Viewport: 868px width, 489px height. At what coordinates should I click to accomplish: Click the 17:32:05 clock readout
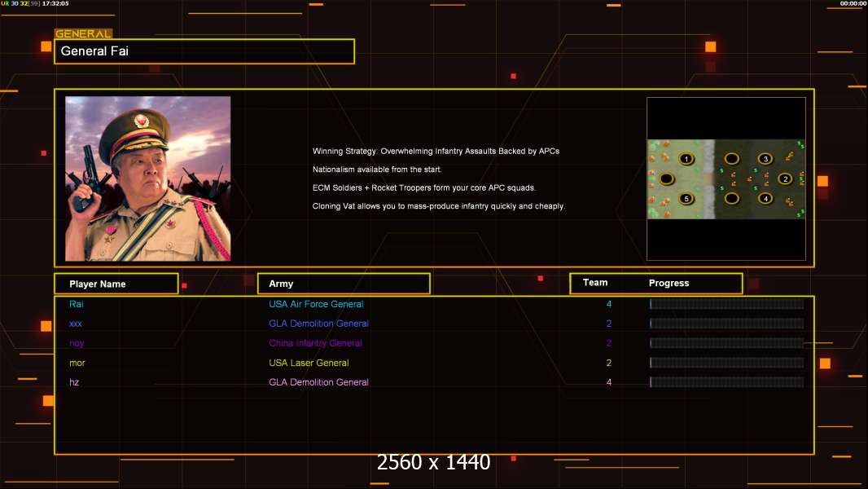[55, 3]
